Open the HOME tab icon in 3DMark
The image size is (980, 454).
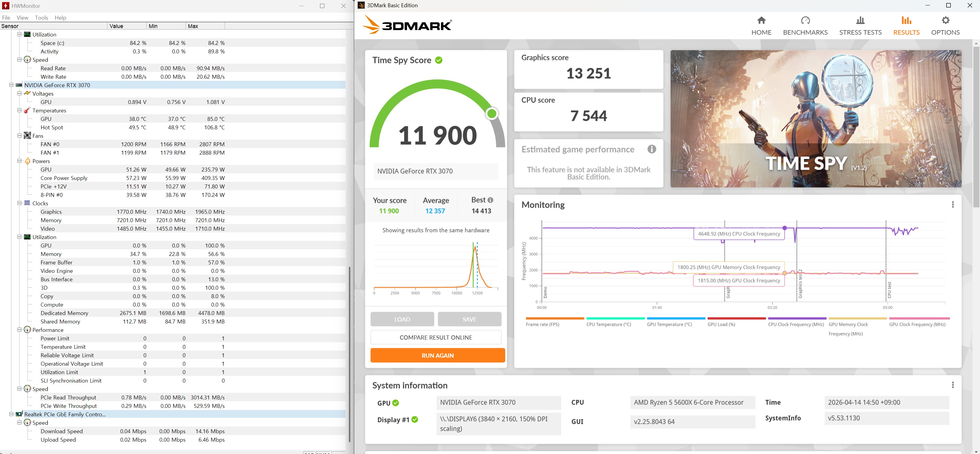pos(761,20)
